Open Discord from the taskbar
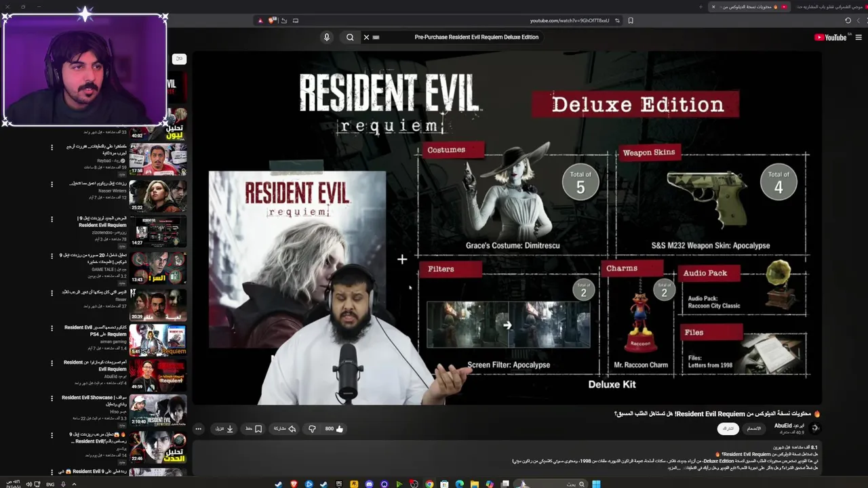The width and height of the screenshot is (868, 488). coord(369,484)
